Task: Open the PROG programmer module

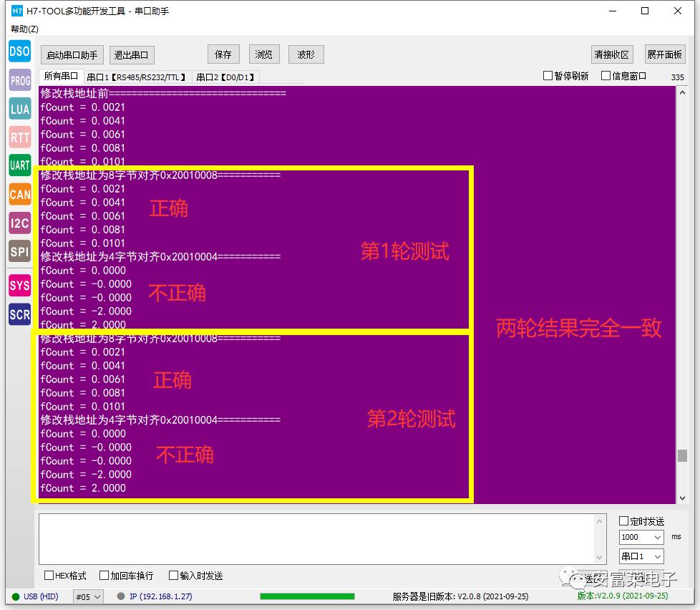Action: [19, 80]
